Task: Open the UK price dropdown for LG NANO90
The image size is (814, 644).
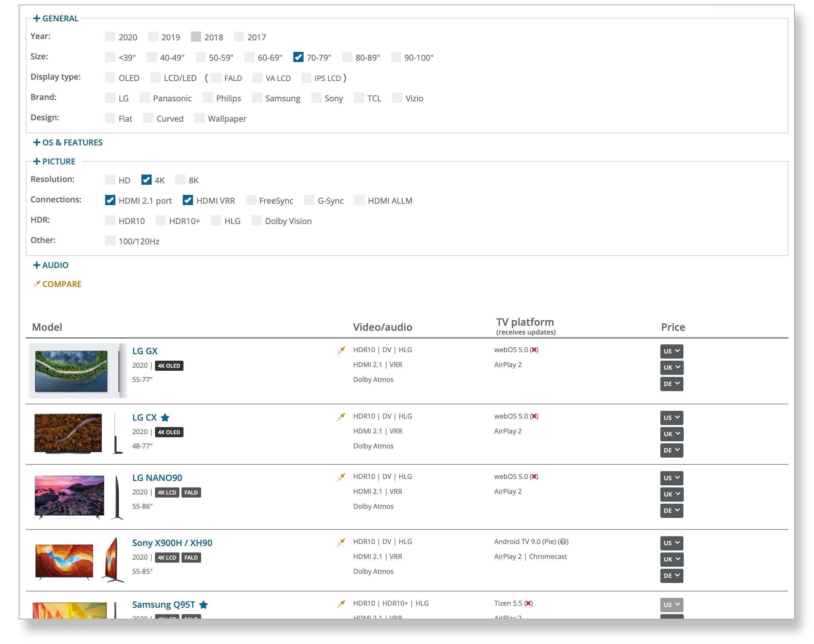Action: 672,494
